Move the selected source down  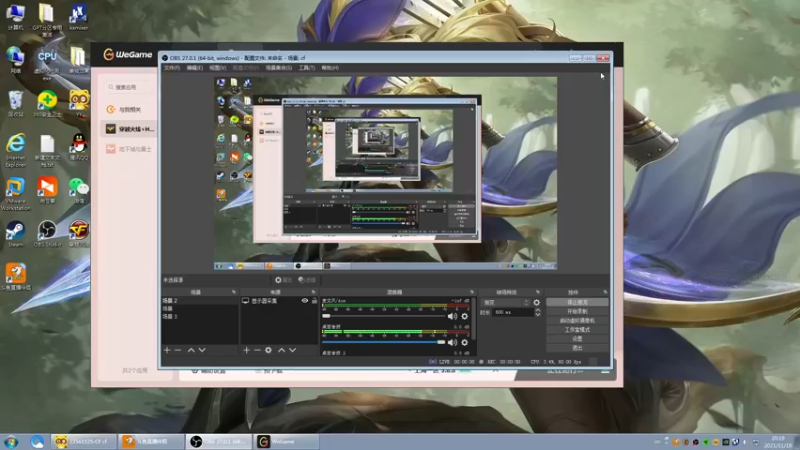point(292,350)
